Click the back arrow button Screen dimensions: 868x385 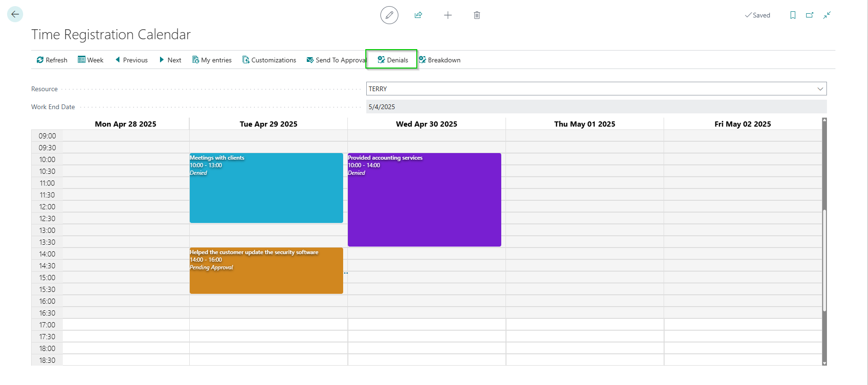(15, 15)
